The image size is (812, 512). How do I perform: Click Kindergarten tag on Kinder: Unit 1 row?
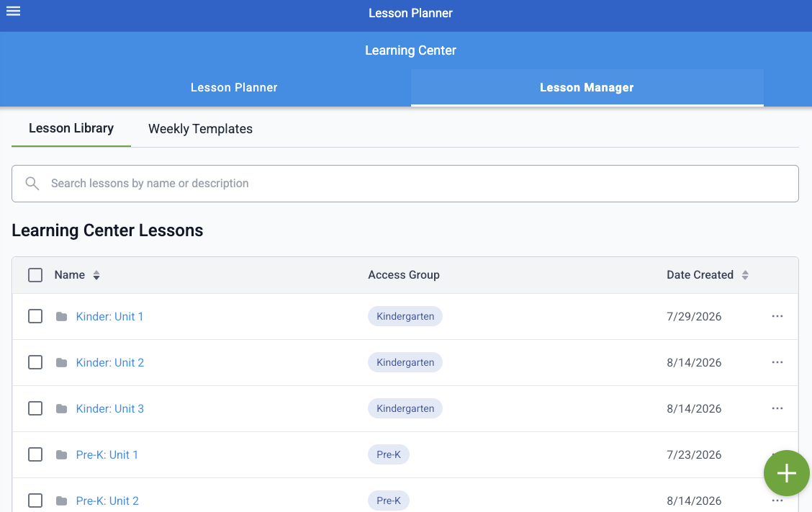click(x=405, y=316)
